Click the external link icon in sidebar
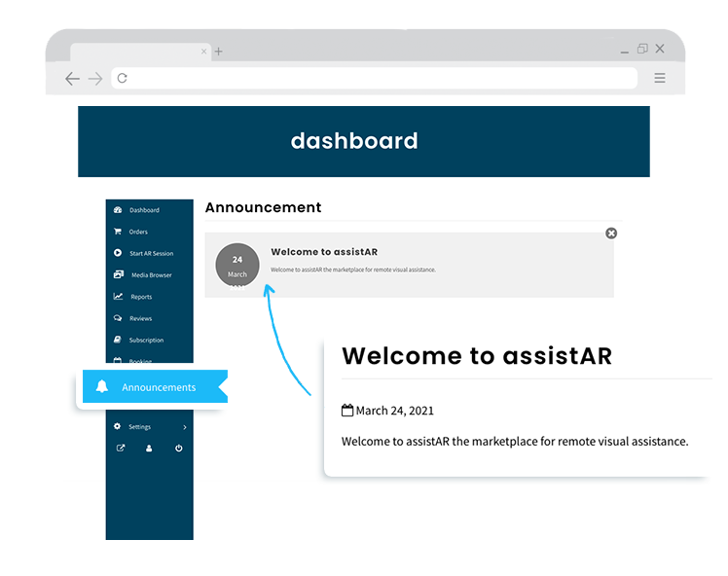Viewport: 728px width, 576px height. pyautogui.click(x=121, y=448)
